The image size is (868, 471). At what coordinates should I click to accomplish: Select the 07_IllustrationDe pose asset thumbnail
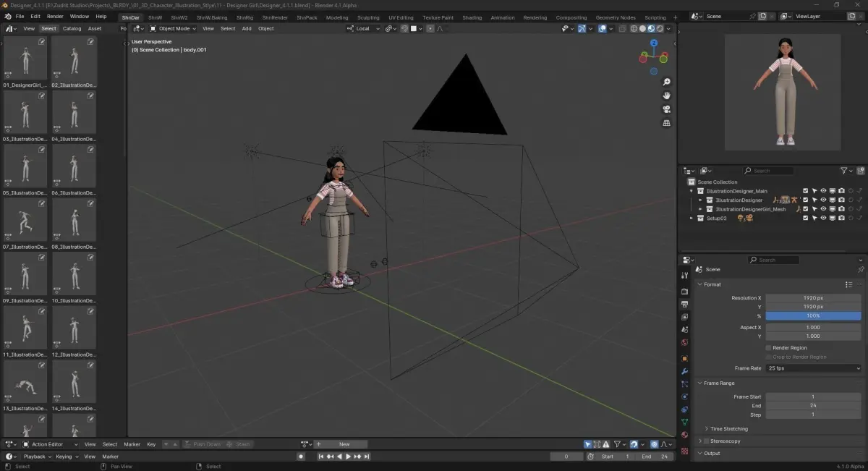point(25,219)
